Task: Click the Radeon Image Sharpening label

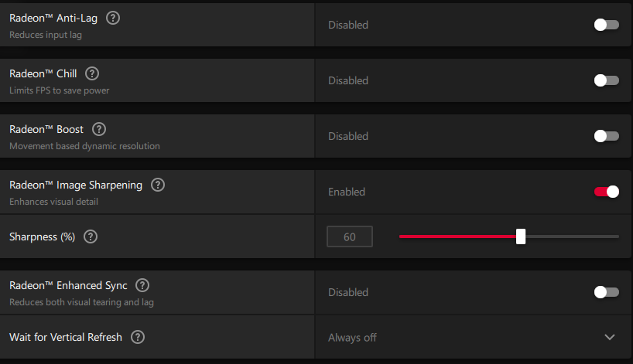Action: [76, 185]
